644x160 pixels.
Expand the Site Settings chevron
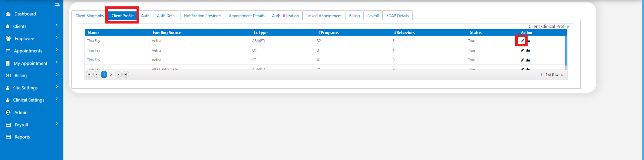[57, 87]
